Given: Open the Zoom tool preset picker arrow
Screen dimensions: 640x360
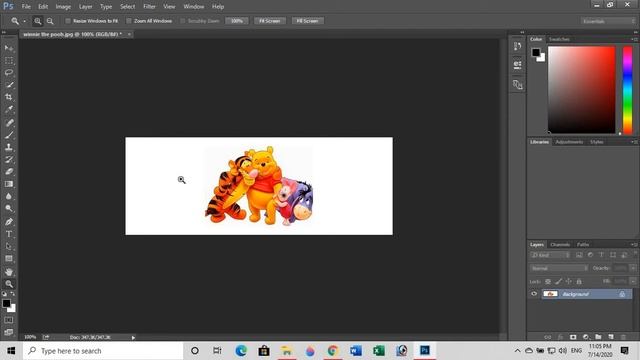Looking at the screenshot, I should point(24,21).
